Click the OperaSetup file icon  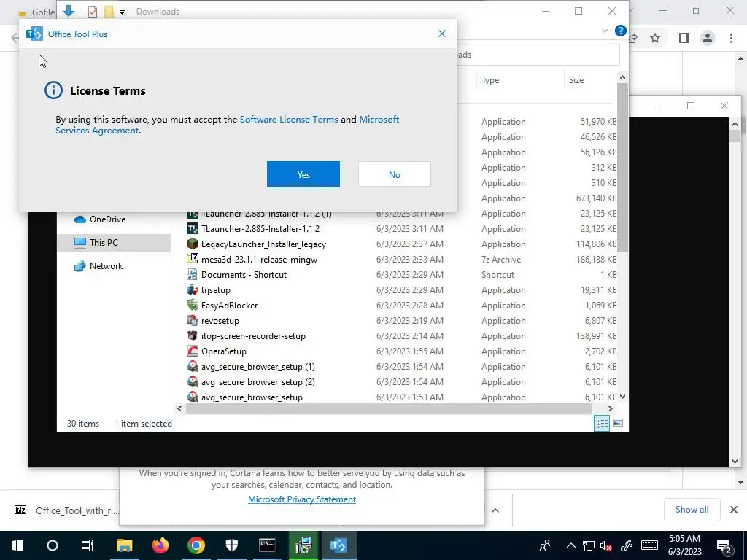tap(193, 351)
